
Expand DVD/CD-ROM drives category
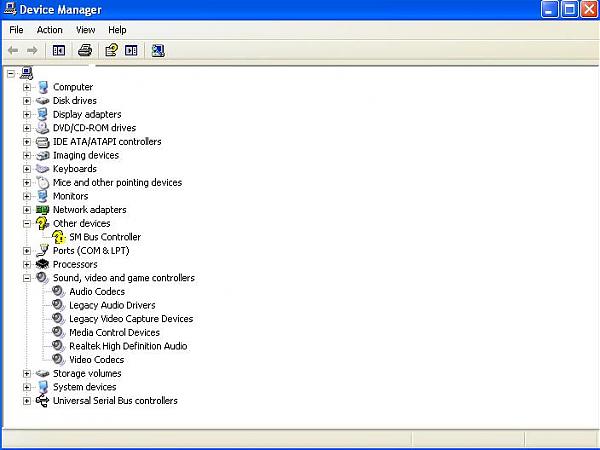point(26,128)
